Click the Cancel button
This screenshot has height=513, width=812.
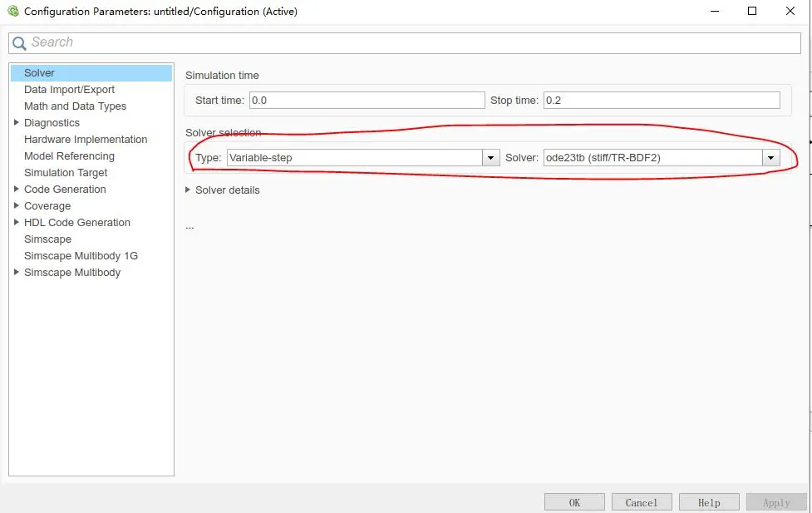642,503
